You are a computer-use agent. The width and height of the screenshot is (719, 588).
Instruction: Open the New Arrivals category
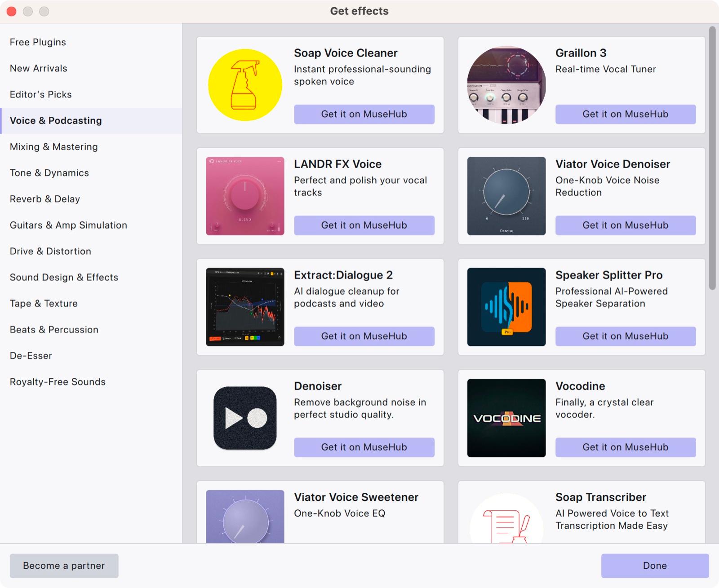(91, 68)
